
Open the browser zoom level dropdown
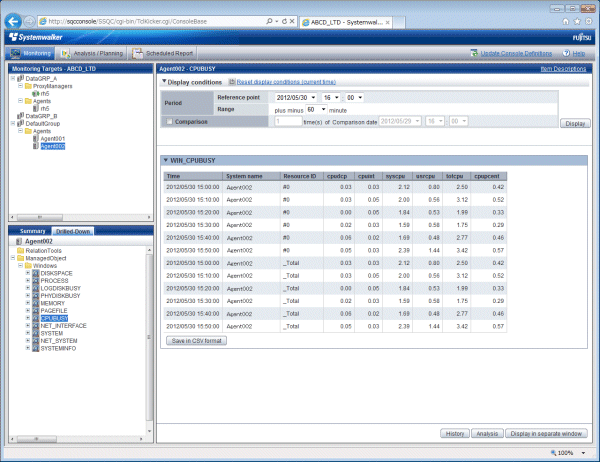[x=584, y=453]
